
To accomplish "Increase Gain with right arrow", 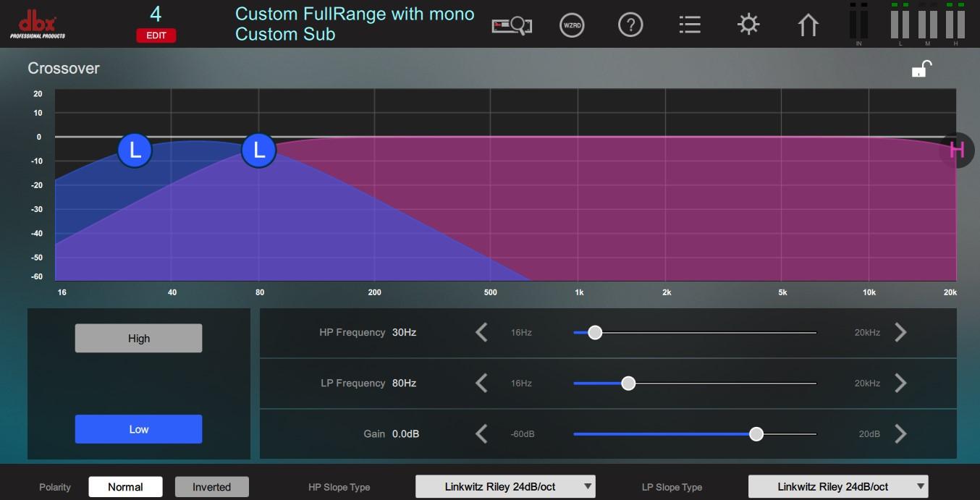I will coord(900,434).
